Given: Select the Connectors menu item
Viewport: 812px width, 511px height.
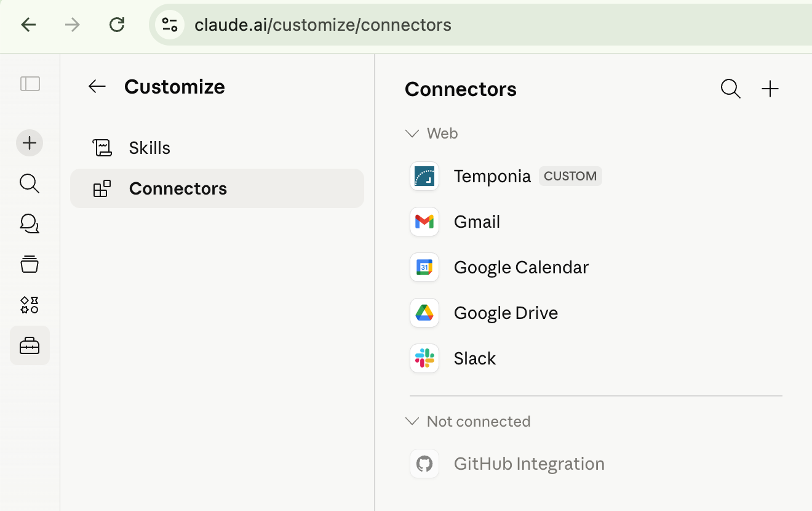Looking at the screenshot, I should 217,188.
